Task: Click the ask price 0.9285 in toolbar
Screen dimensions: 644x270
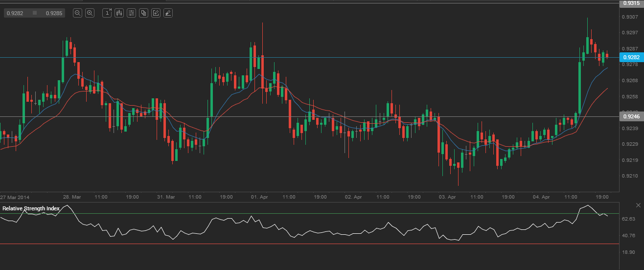Action: [54, 13]
